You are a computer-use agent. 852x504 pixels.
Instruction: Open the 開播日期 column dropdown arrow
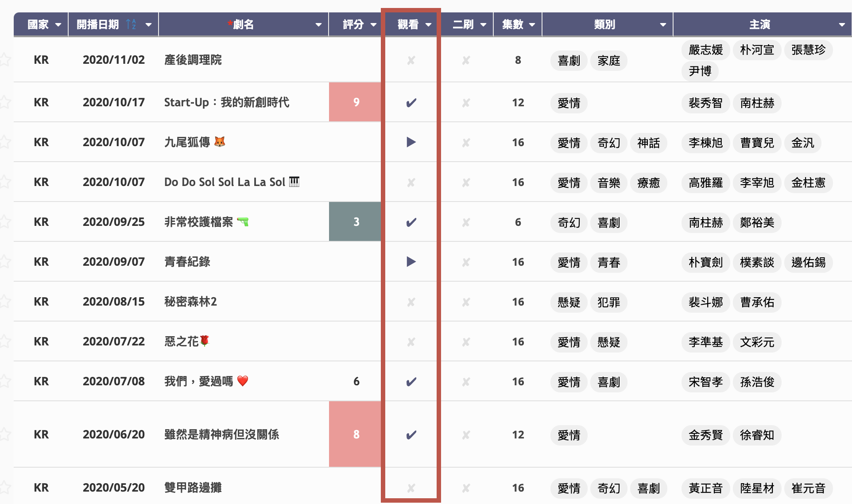(x=149, y=25)
